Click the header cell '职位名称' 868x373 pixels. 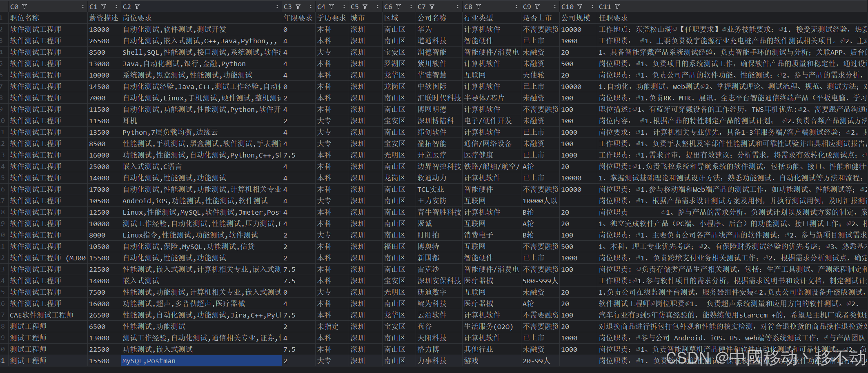click(24, 18)
